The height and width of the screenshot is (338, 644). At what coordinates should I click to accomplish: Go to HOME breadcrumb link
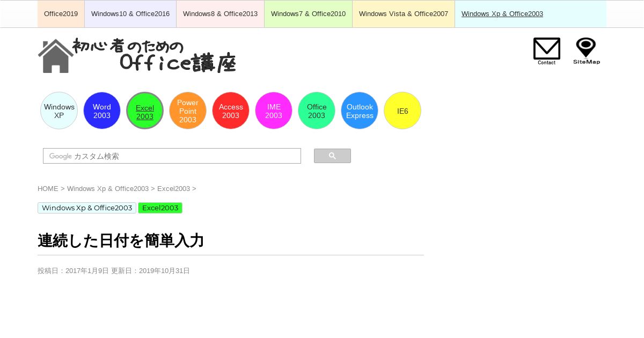pyautogui.click(x=48, y=189)
